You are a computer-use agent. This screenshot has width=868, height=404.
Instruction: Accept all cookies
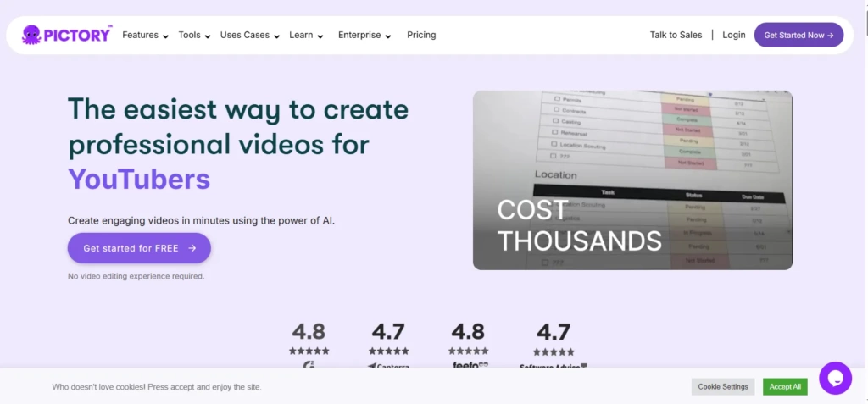(x=785, y=386)
